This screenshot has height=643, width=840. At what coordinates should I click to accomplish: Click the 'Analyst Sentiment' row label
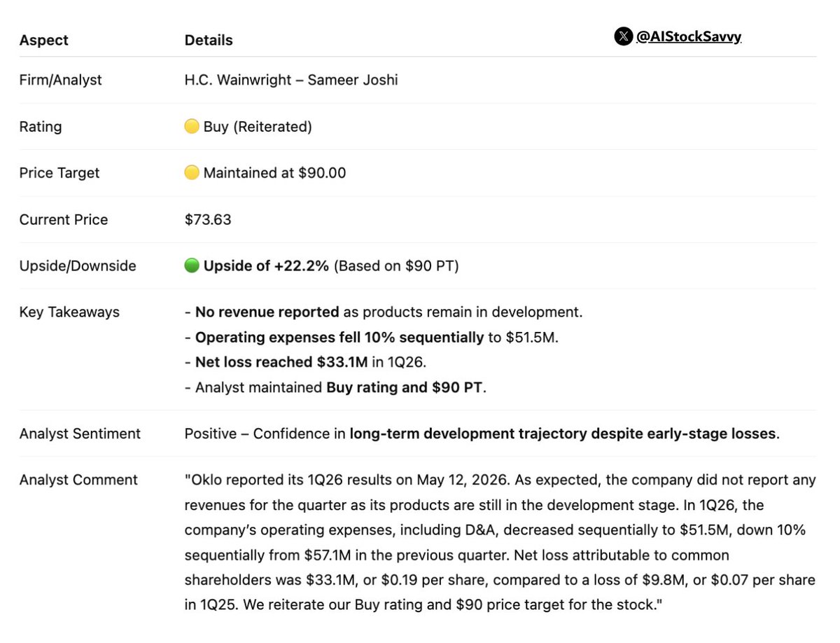click(x=80, y=434)
